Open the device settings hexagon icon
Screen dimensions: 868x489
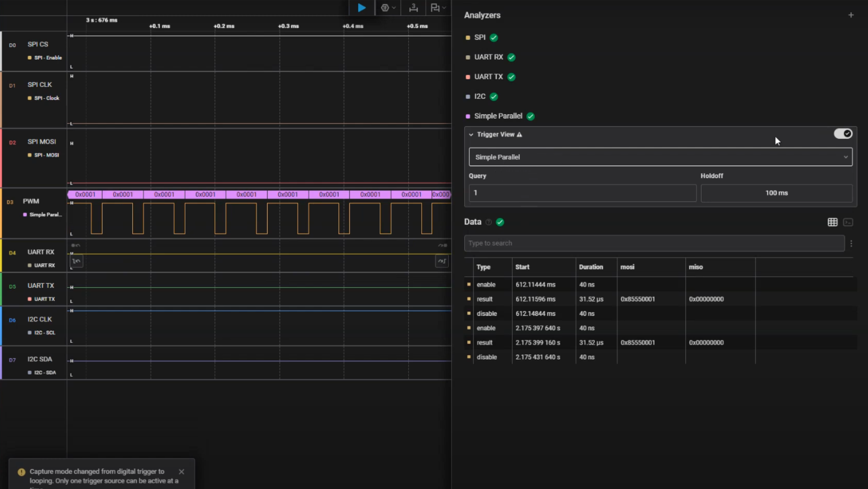(384, 7)
